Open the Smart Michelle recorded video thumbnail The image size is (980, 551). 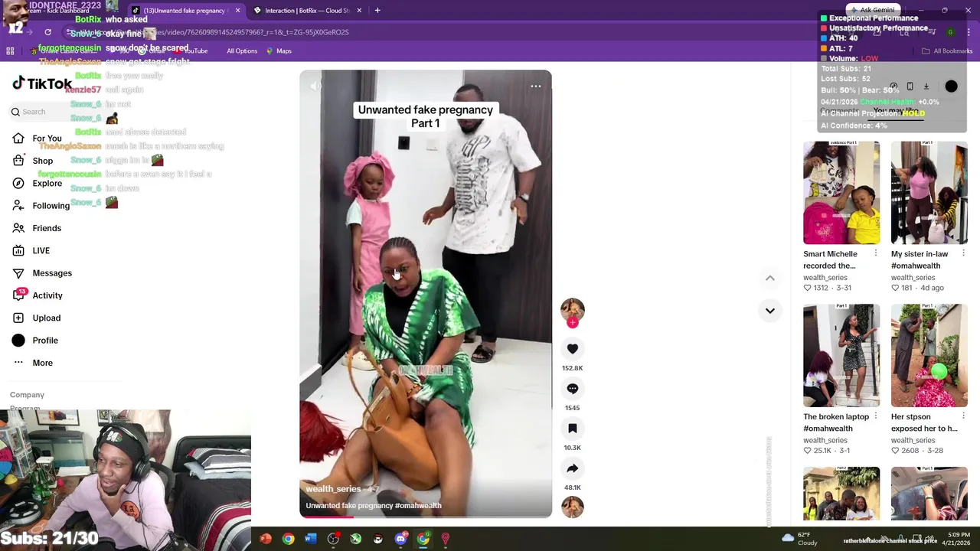(841, 192)
